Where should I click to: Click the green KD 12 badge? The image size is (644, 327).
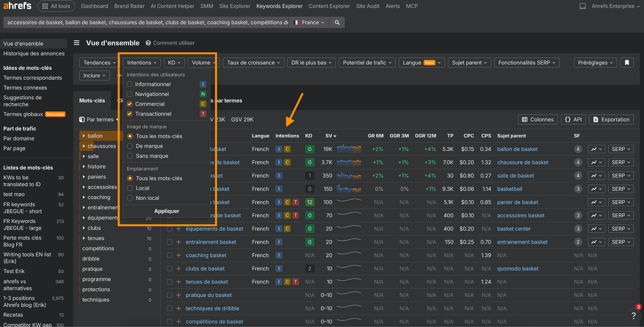click(309, 202)
